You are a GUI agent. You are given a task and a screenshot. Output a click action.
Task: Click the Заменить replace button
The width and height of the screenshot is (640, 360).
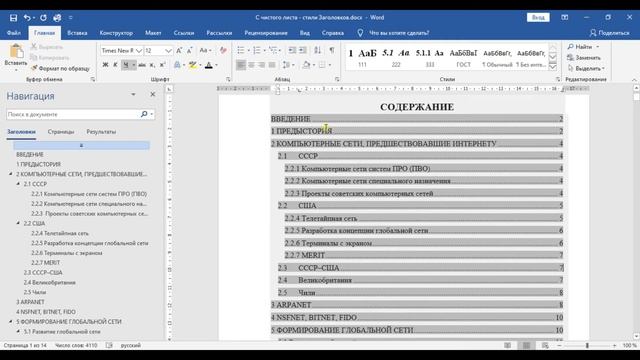584,58
